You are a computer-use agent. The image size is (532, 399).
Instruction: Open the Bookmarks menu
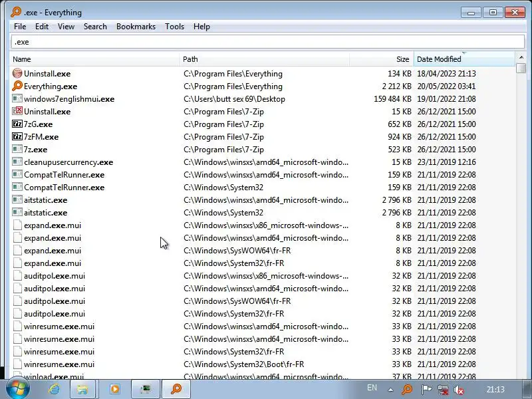point(136,27)
